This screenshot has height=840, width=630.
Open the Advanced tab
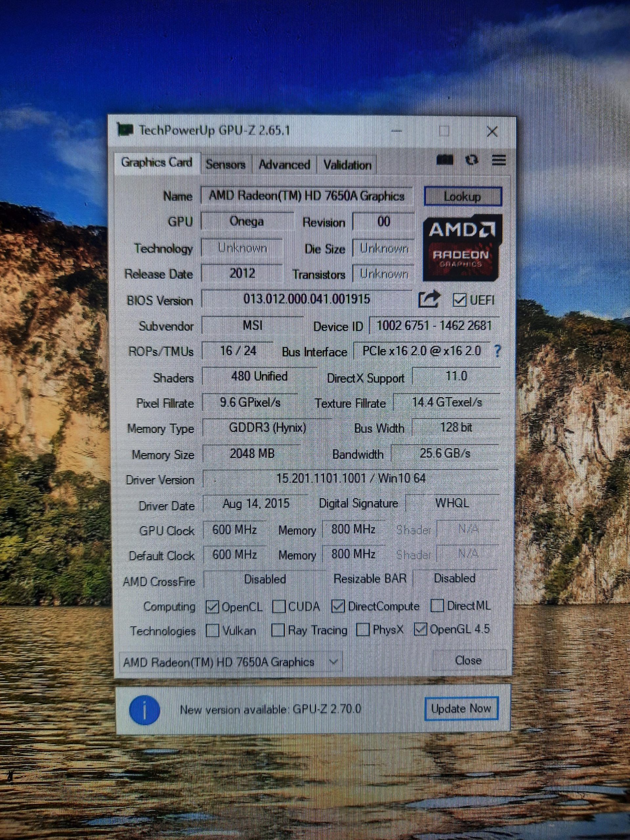point(284,164)
